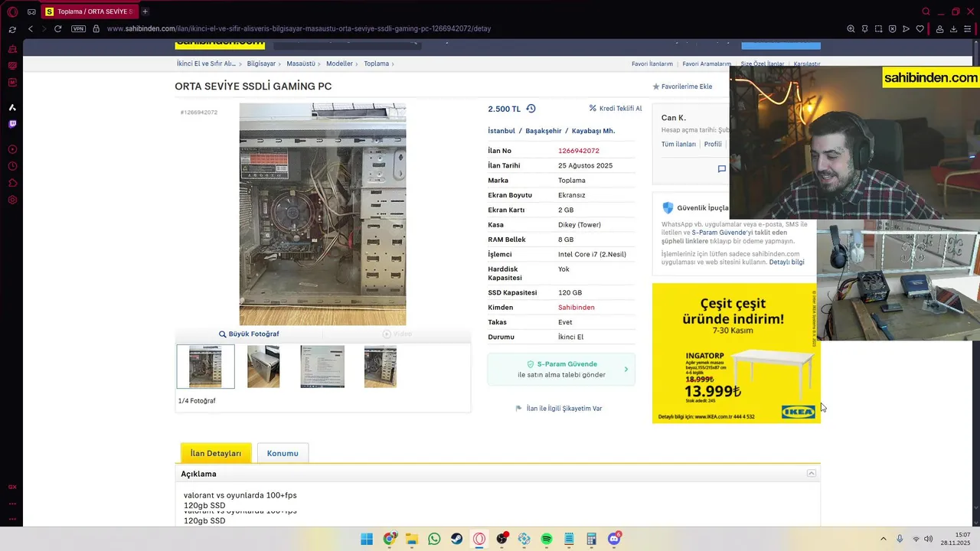Screen dimensions: 980x551
Task: Select the İlan Detayları tab
Action: coord(215,453)
